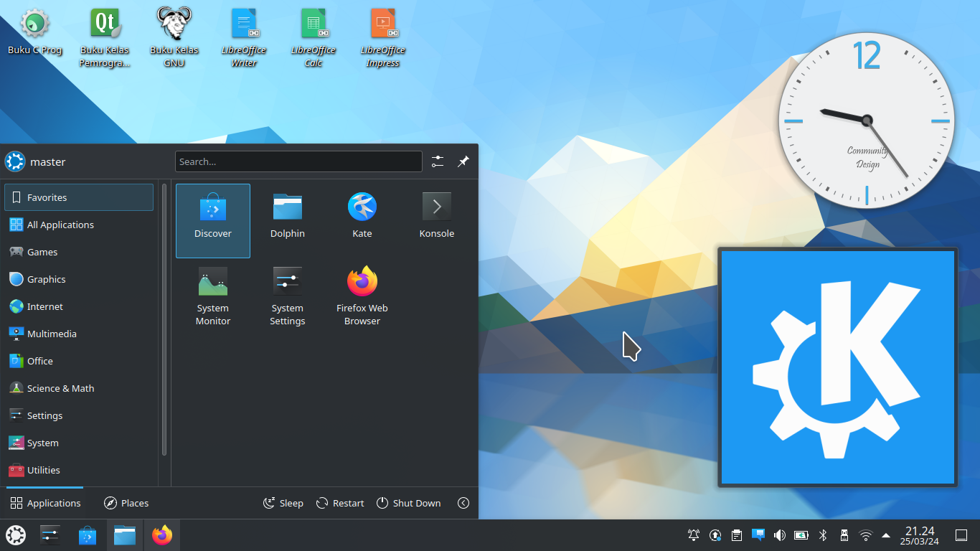Click the Sleep button
Viewport: 980px width, 551px height.
pos(283,503)
